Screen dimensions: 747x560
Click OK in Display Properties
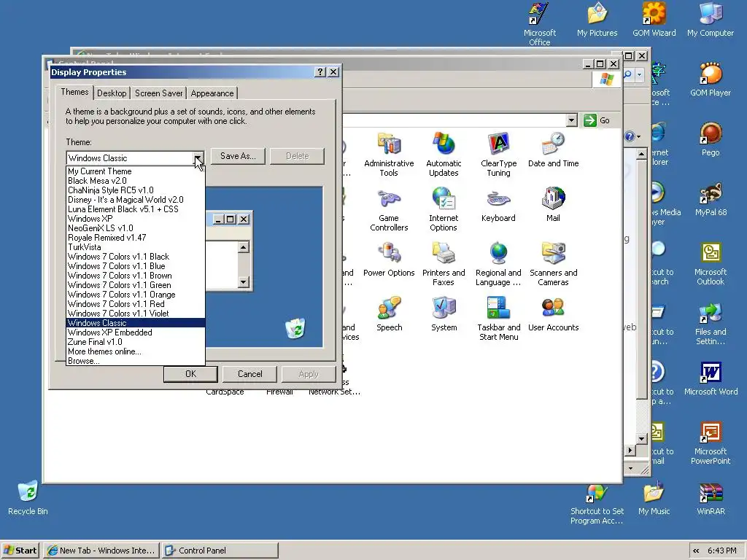190,374
